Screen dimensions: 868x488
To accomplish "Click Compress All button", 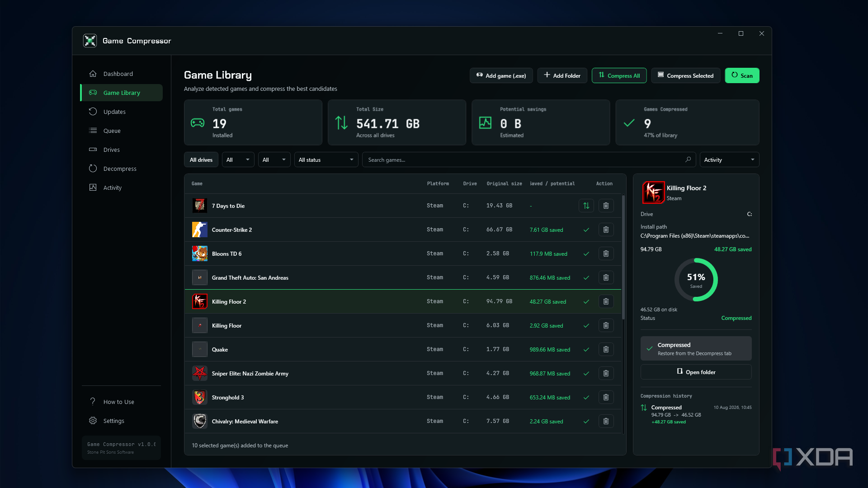I will tap(619, 75).
